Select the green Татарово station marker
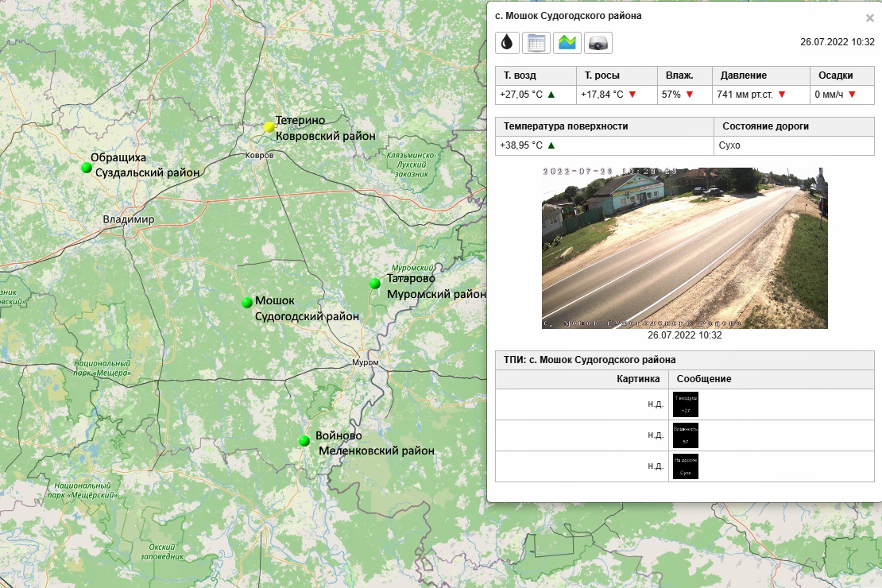This screenshot has width=882, height=588. [375, 284]
